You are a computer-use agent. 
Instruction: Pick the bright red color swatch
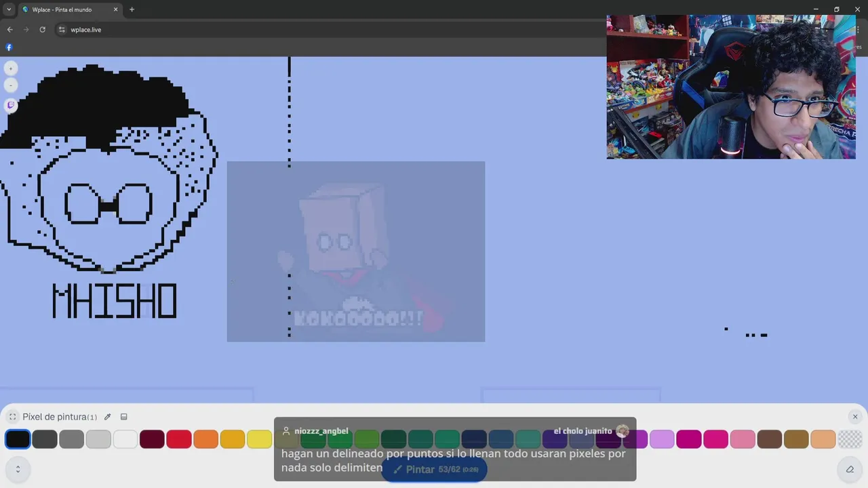pos(179,439)
